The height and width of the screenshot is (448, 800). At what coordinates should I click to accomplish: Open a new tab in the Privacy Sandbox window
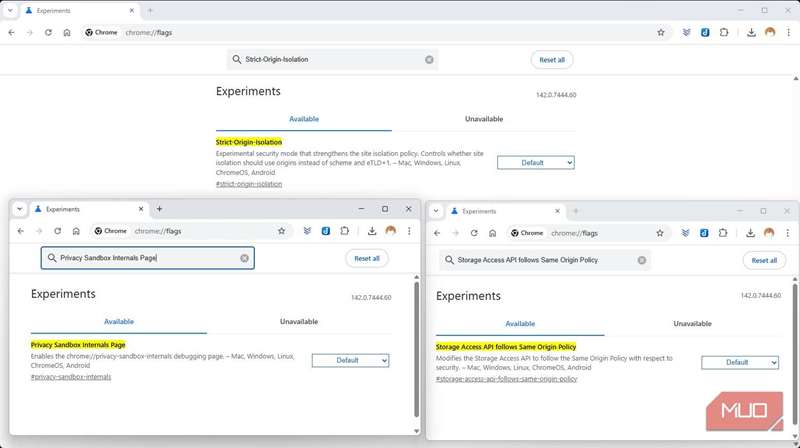click(159, 209)
